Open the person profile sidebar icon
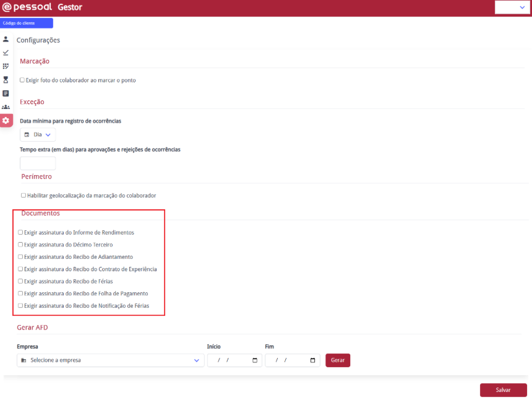The width and height of the screenshot is (532, 400). click(6, 40)
